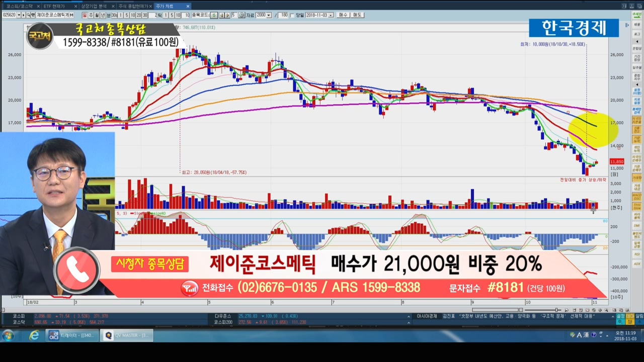Click the previous stock arrow icon
The image size is (644, 362).
coord(221,15)
